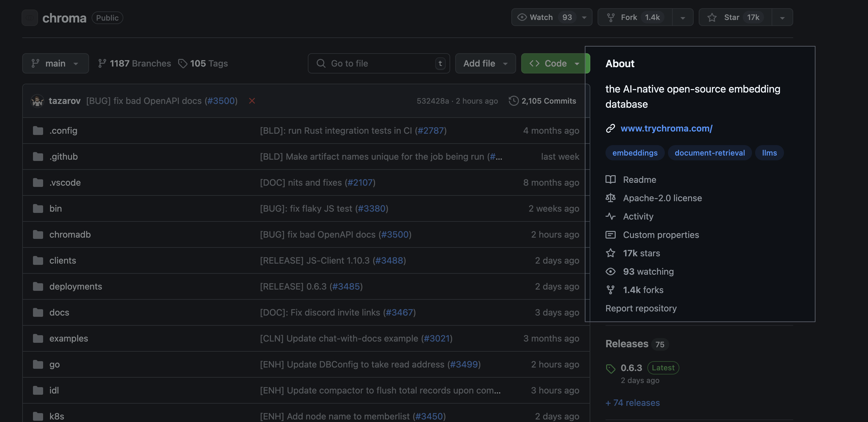Screen dimensions: 868x422
Task: Click the .vscode folder icon
Action: [x=38, y=182]
